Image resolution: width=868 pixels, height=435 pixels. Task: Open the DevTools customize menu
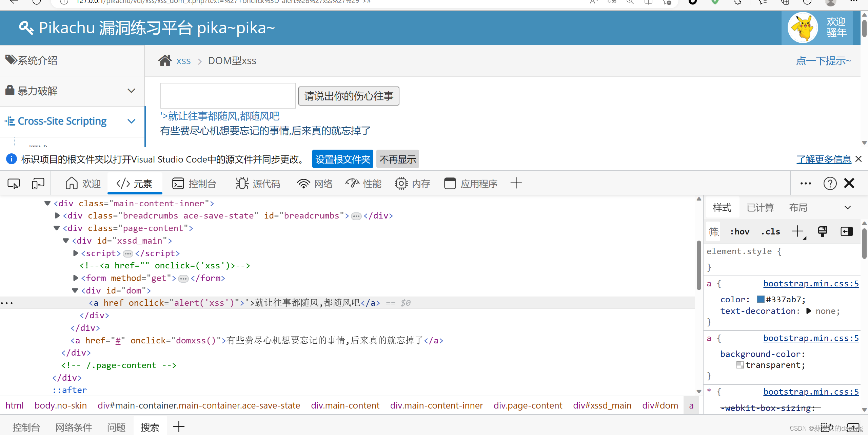[x=806, y=183]
